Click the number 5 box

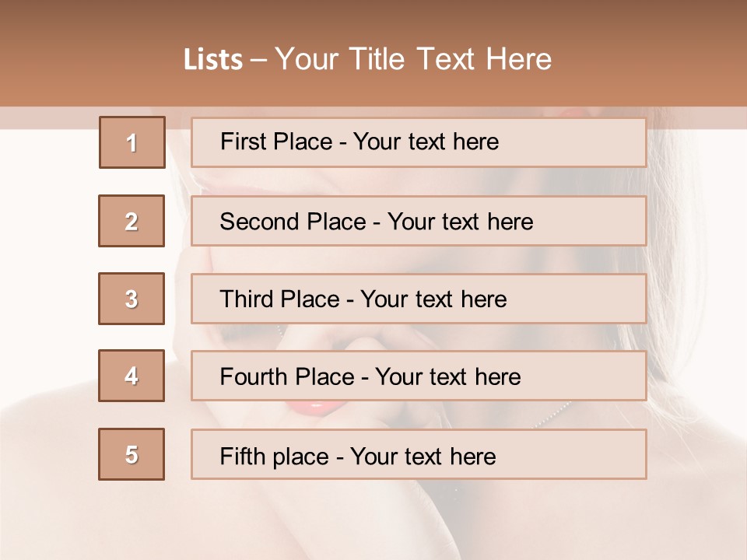[x=132, y=454]
